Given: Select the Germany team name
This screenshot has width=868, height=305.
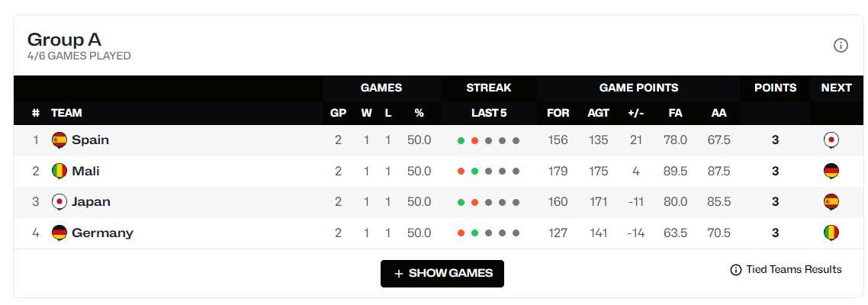Looking at the screenshot, I should 102,233.
